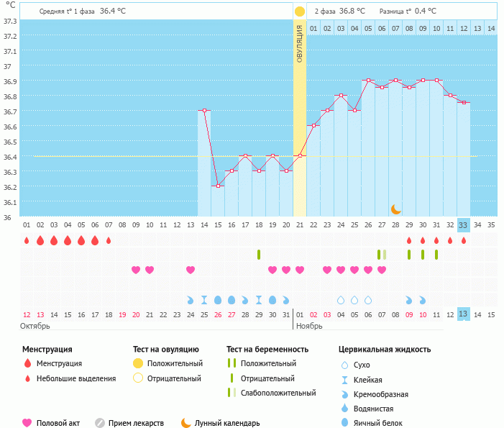Click the pink heart on cycle day 13
This screenshot has height=428, width=504.
click(x=191, y=270)
